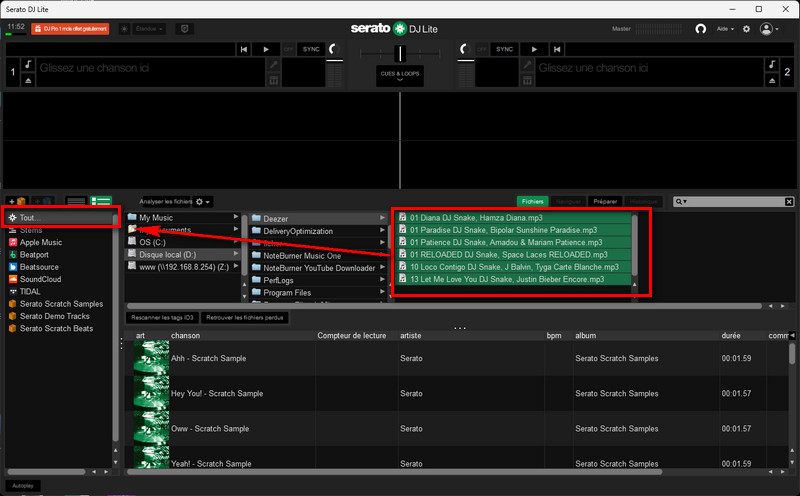The image size is (800, 496).
Task: Click the music note icon on deck 2
Action: [772, 64]
